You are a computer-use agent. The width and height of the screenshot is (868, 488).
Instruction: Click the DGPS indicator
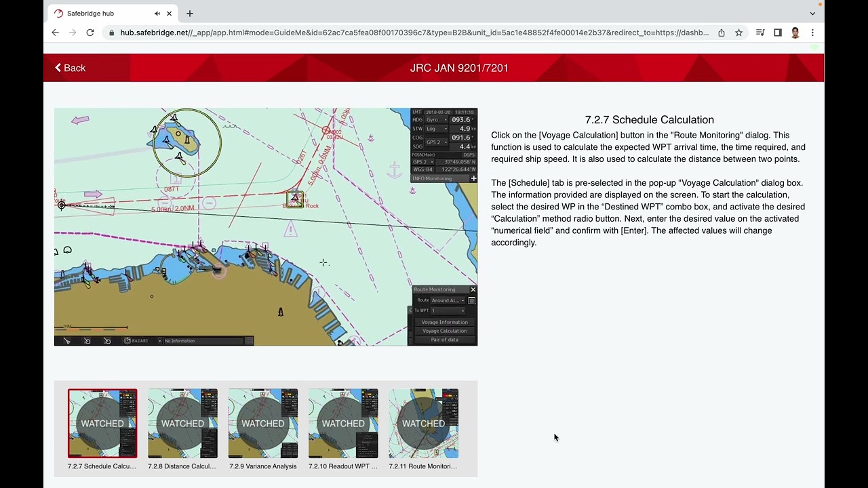coord(469,155)
